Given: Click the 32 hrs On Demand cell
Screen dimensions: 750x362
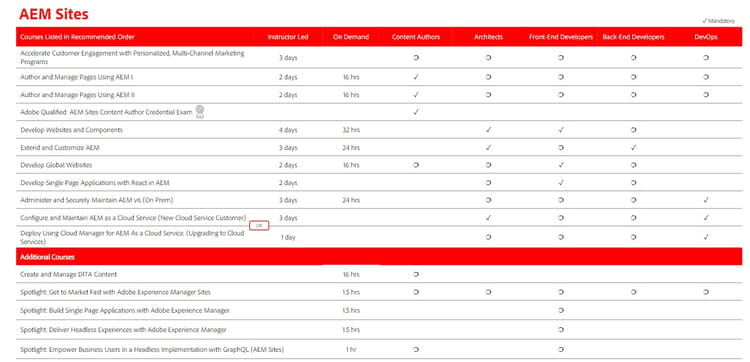Looking at the screenshot, I should tap(351, 130).
